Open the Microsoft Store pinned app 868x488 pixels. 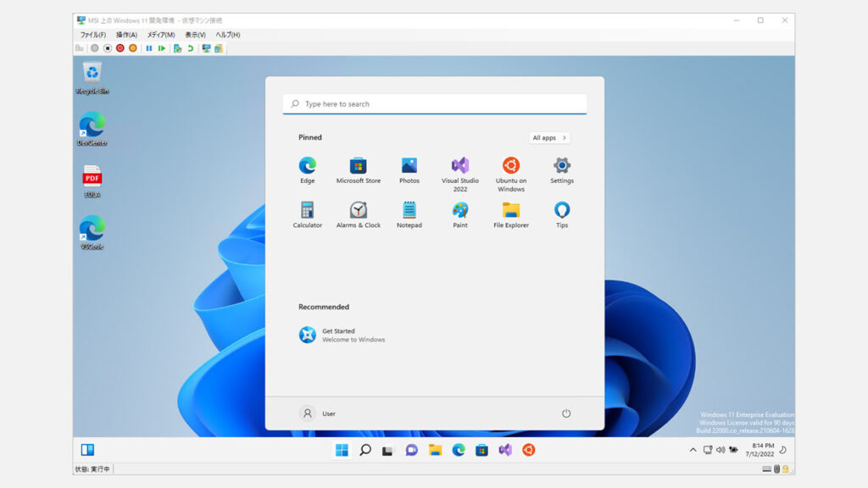[x=358, y=166]
